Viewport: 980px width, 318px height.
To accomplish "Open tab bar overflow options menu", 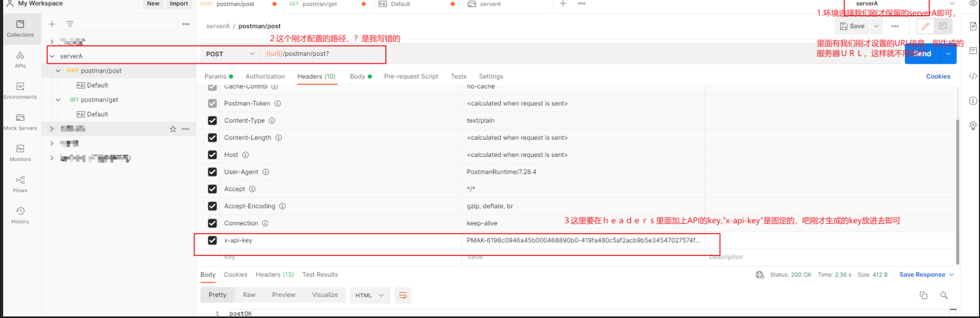I will (x=581, y=4).
